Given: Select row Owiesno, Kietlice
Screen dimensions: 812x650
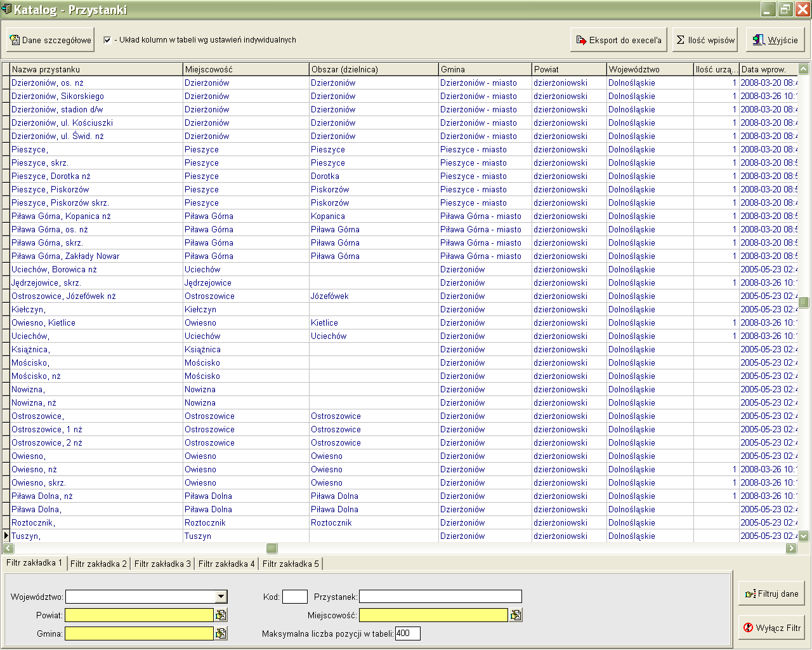Looking at the screenshot, I should pos(403,323).
